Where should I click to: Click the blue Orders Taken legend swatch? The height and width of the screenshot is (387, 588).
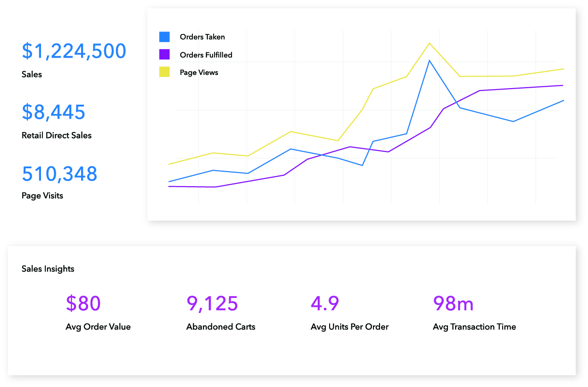(x=164, y=37)
